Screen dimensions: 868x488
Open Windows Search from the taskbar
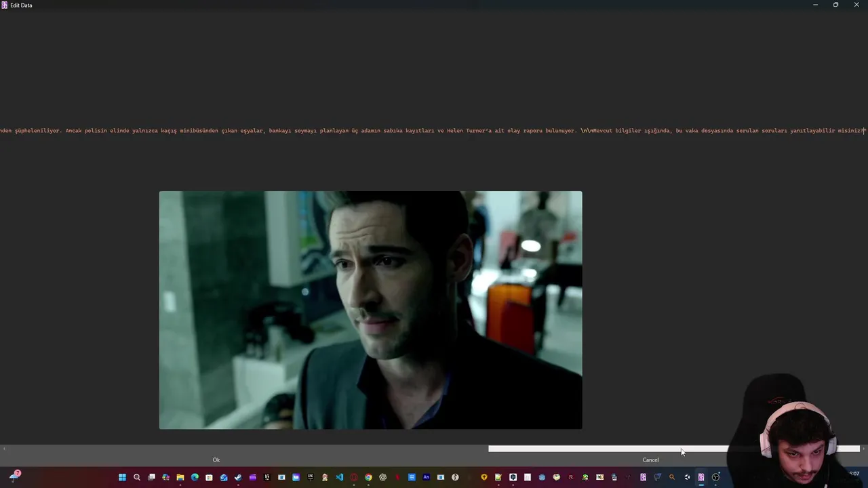coord(137,477)
